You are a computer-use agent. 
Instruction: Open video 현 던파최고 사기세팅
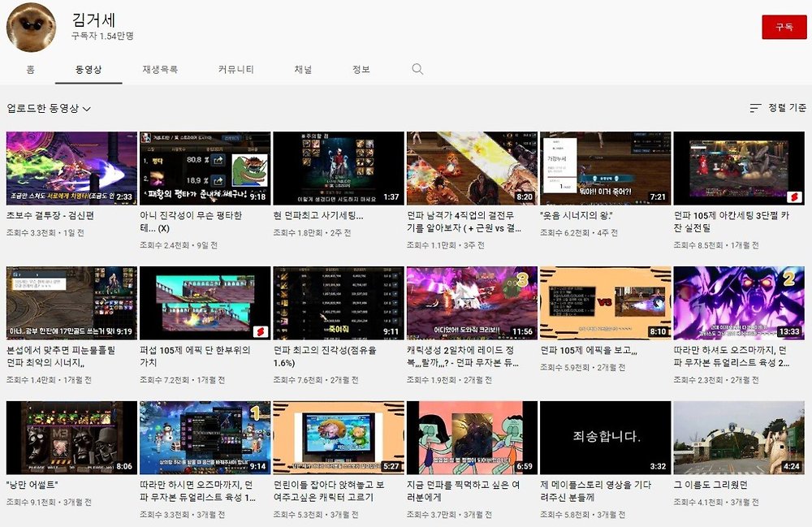coord(318,215)
